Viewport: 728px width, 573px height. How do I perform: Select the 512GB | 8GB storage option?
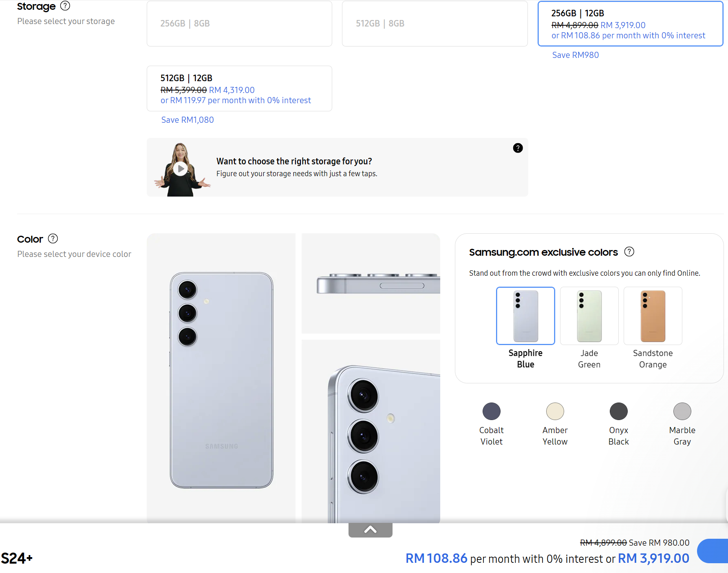coord(435,24)
